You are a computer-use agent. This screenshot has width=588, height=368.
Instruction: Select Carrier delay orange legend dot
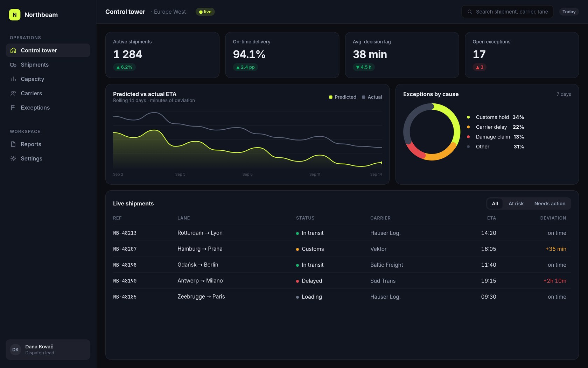coord(468,127)
